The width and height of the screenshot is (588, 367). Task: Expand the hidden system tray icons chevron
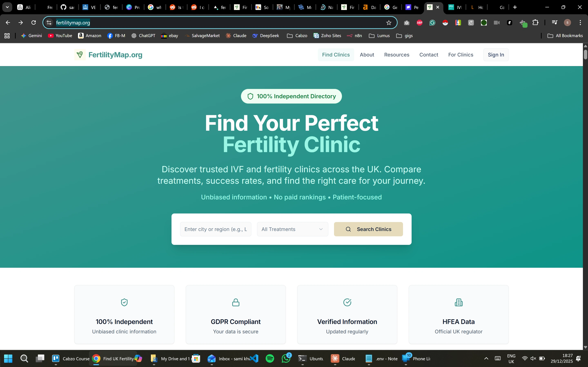[486, 358]
